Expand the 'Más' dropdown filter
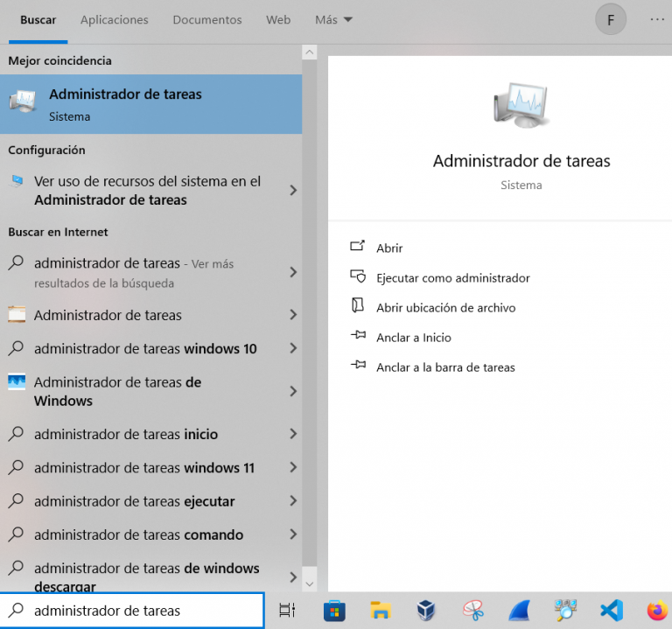This screenshot has width=672, height=629. (x=333, y=19)
